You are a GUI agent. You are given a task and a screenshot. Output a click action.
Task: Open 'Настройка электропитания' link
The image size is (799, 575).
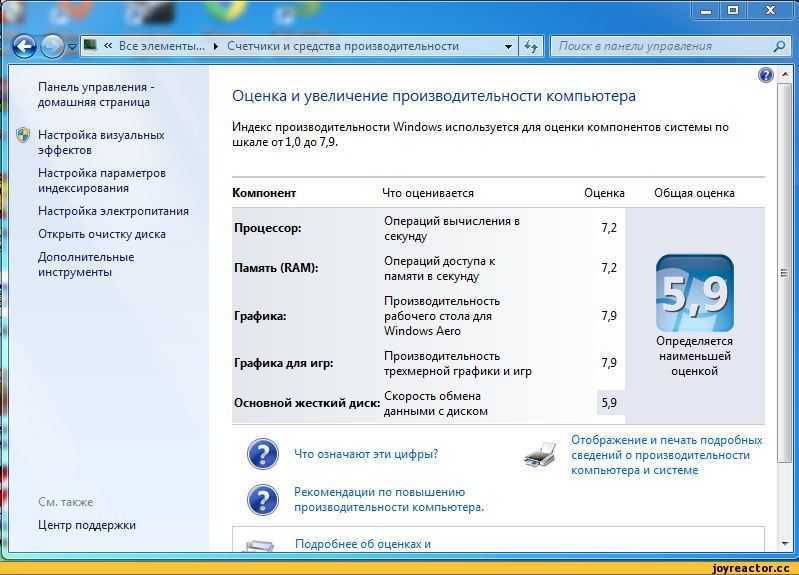pyautogui.click(x=113, y=211)
